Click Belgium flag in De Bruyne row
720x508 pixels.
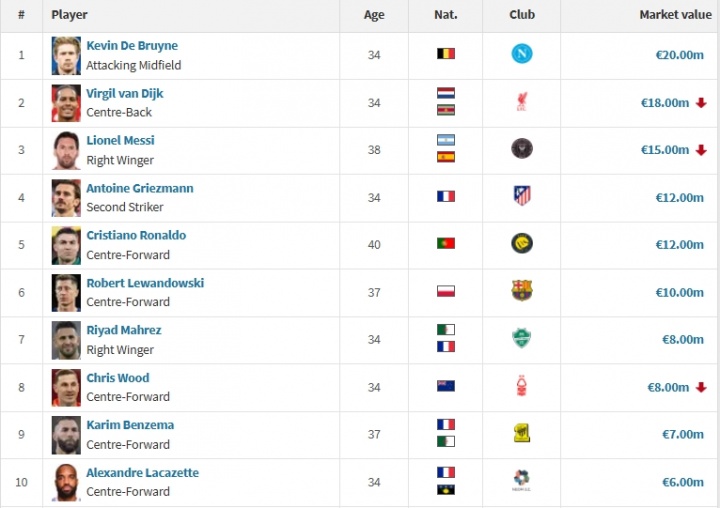coord(445,54)
